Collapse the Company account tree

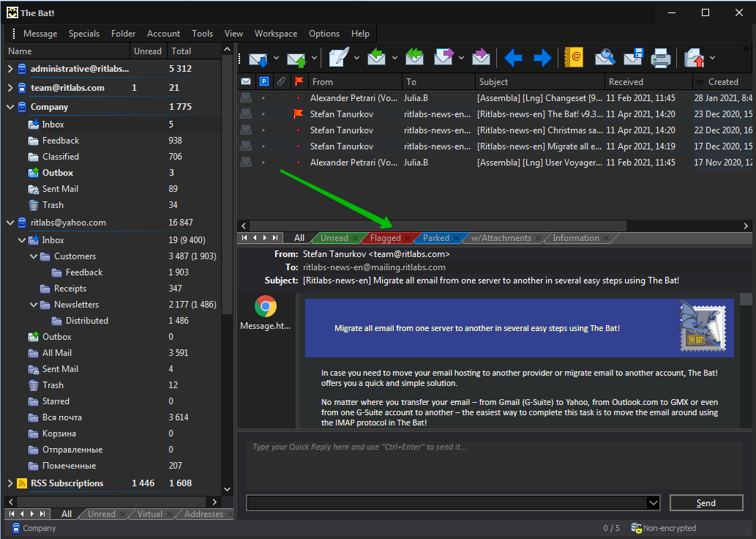10,107
